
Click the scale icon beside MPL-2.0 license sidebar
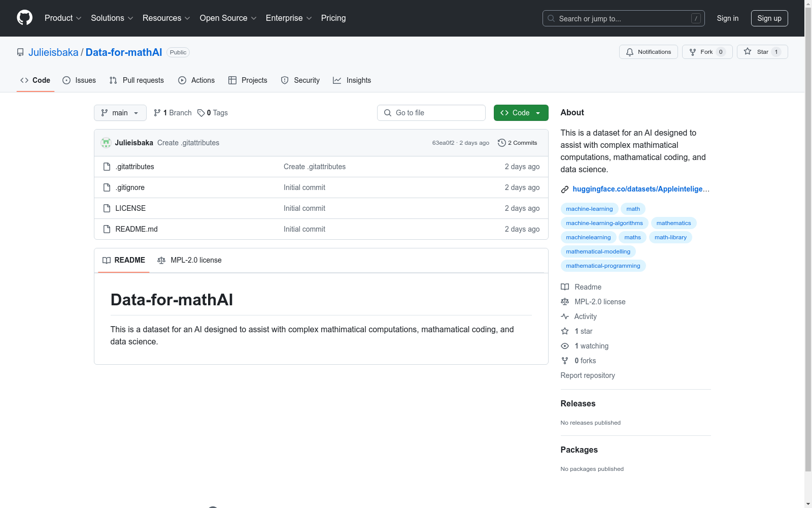click(x=565, y=302)
